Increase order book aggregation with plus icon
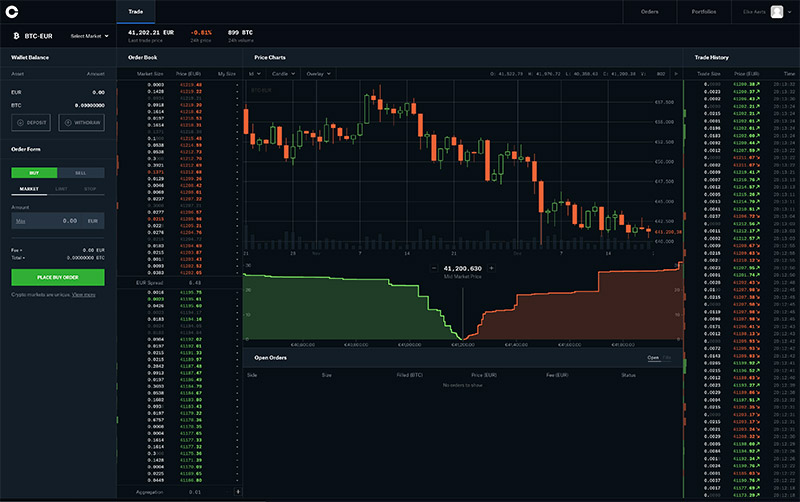Image resolution: width=800 pixels, height=502 pixels. tap(237, 492)
